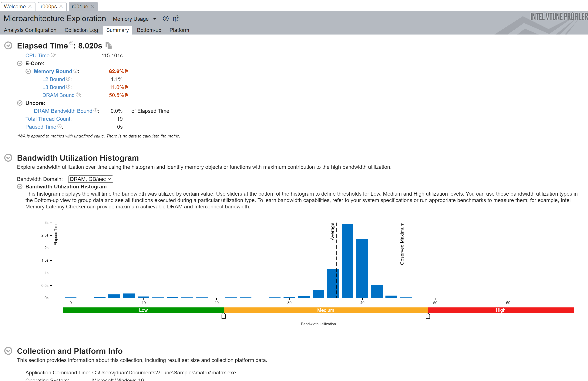Open the Memory Usage viewpoint dropdown
588x381 pixels.
pyautogui.click(x=134, y=19)
